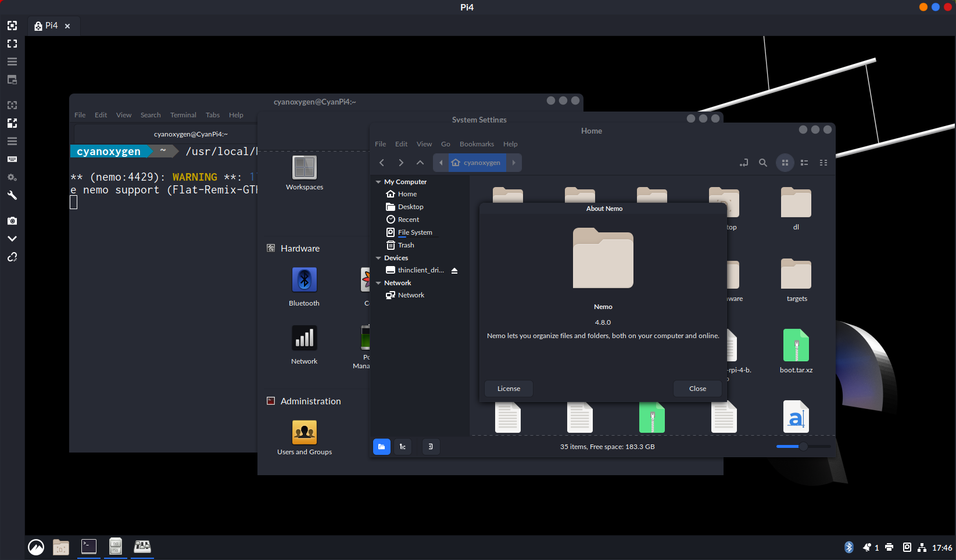Collapse the Devices section
Screen dimensions: 956x560
(x=378, y=257)
